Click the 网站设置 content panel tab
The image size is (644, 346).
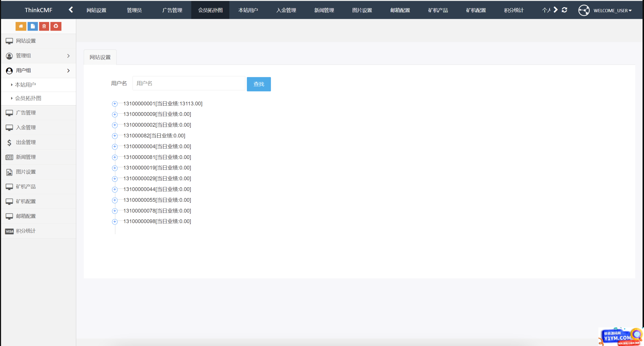(100, 57)
